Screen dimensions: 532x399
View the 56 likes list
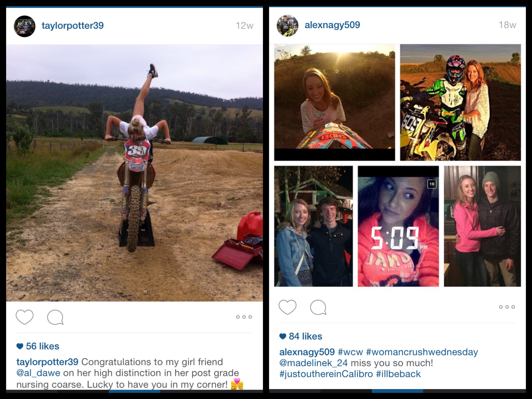pos(38,346)
